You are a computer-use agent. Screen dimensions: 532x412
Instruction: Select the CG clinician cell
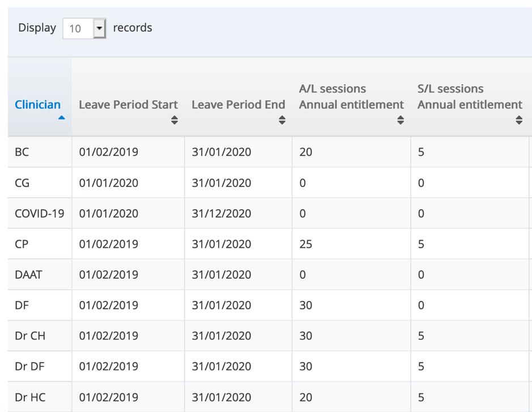point(22,183)
